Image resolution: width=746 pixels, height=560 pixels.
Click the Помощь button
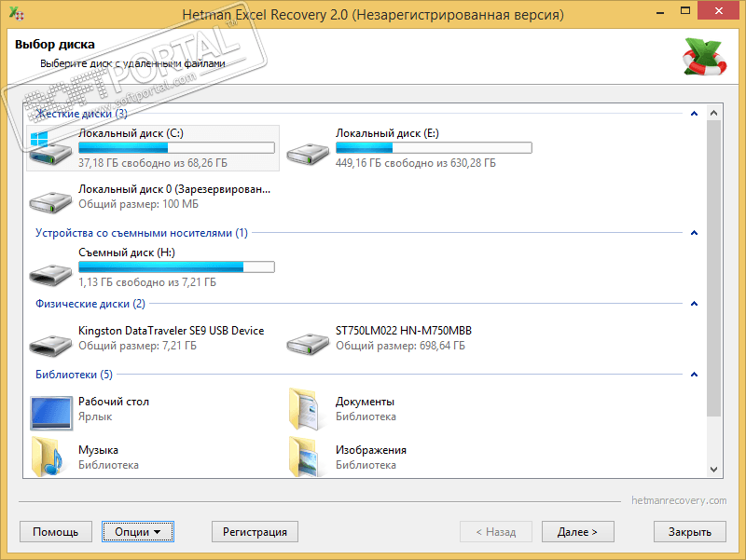(56, 531)
